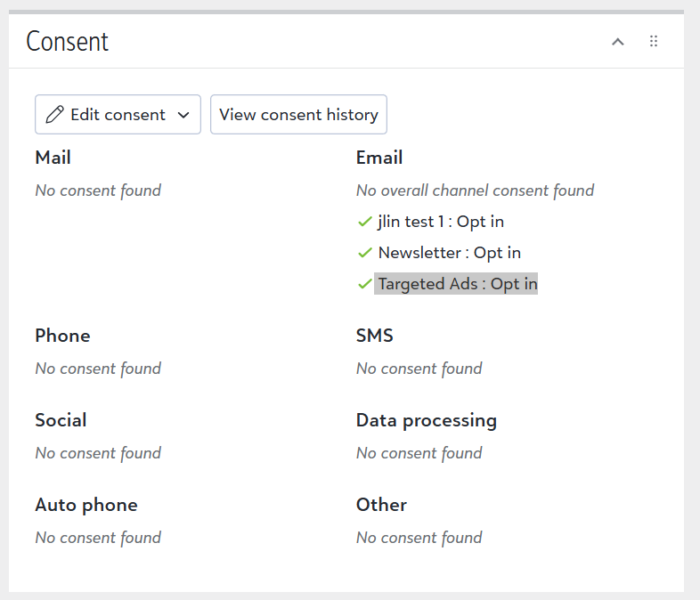Click the Social channel heading
Screen dimensions: 700x600
click(61, 420)
